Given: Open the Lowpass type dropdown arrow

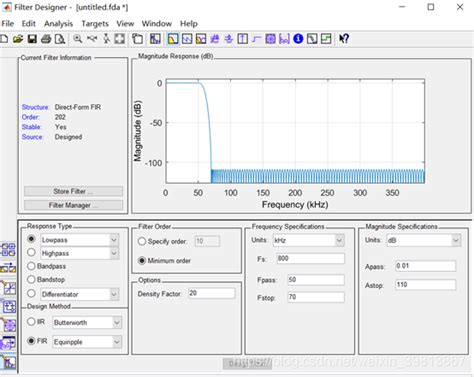Looking at the screenshot, I should pyautogui.click(x=114, y=240).
